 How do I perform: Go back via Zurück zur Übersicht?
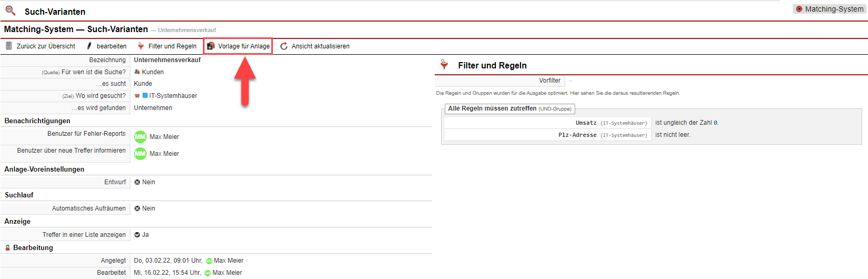point(46,46)
